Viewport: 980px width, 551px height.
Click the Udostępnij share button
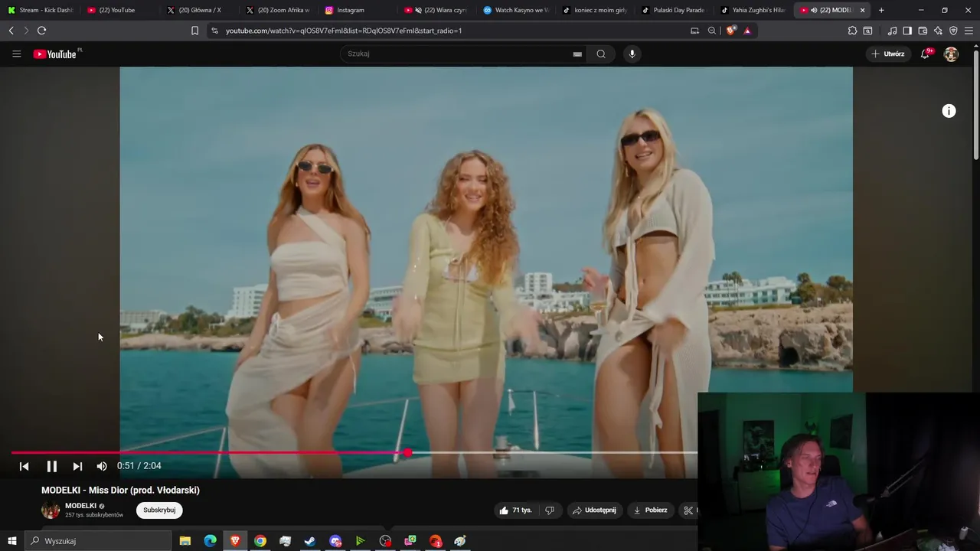pos(594,510)
